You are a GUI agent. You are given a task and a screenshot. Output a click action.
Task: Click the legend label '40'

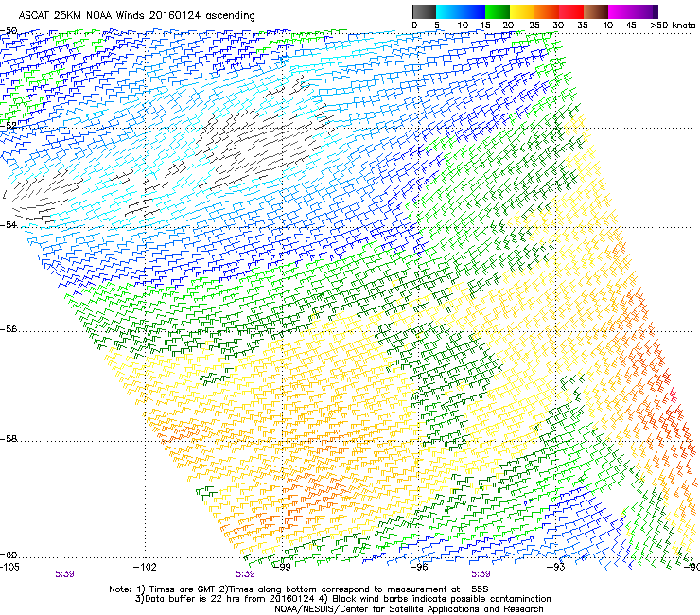coord(607,26)
